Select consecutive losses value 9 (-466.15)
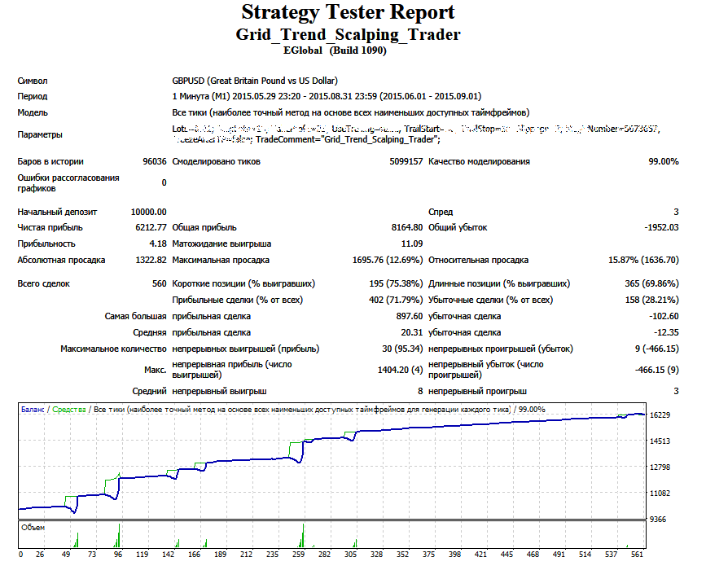706x588 pixels. pos(657,349)
